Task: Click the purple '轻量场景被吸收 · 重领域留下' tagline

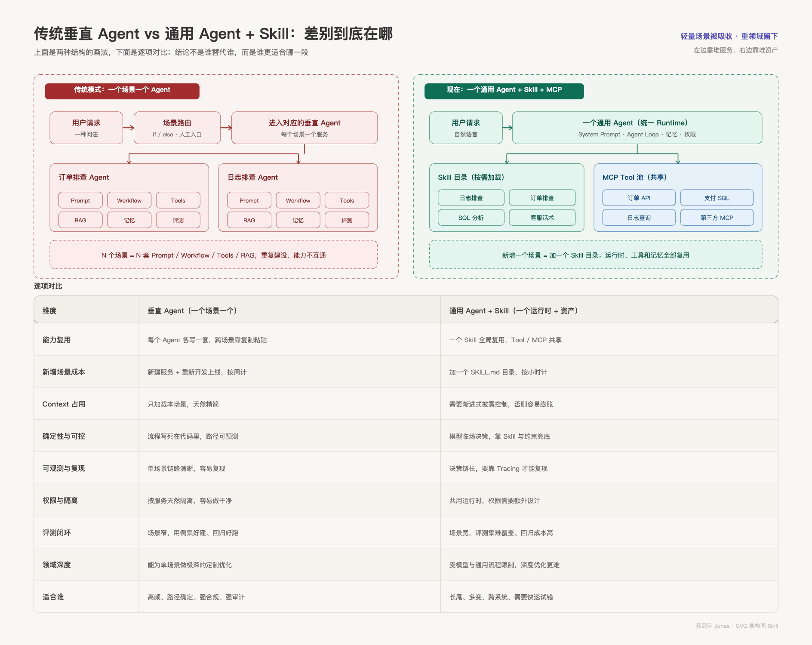Action: point(729,36)
